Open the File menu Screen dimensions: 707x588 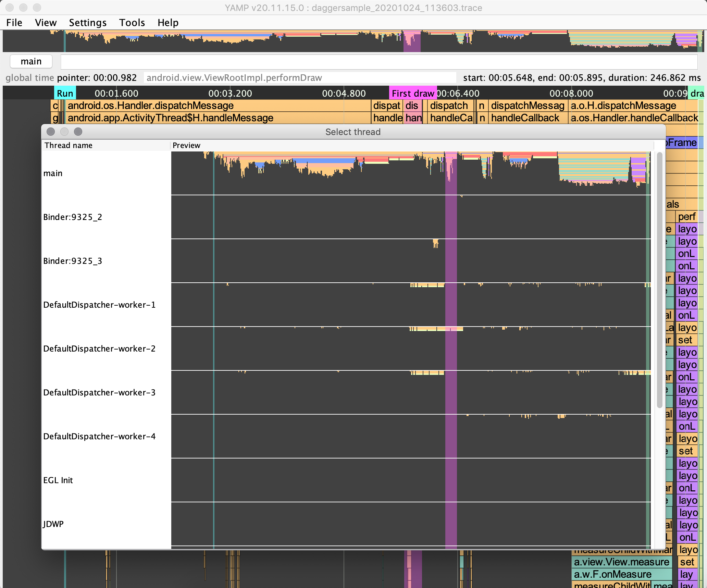click(14, 23)
